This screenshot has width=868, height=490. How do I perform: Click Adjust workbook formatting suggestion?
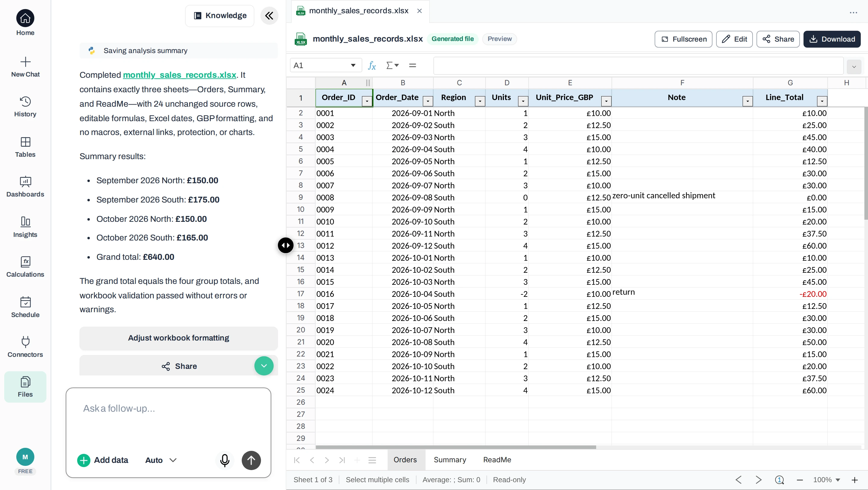pyautogui.click(x=179, y=338)
